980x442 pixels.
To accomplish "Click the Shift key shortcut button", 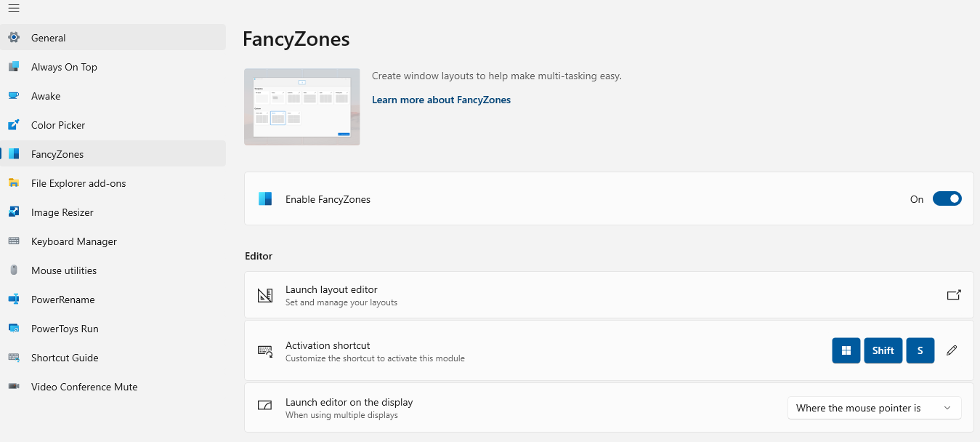I will 883,350.
